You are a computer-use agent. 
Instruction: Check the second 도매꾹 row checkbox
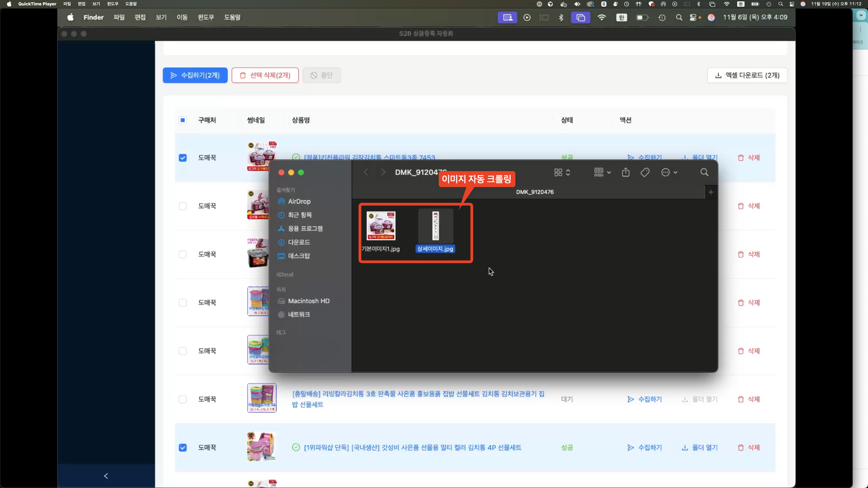coord(183,206)
